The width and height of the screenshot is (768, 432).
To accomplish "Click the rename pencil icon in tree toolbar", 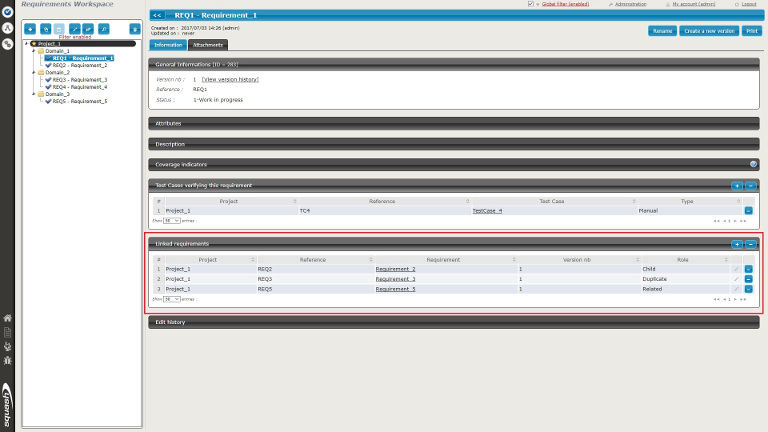I will pyautogui.click(x=74, y=29).
